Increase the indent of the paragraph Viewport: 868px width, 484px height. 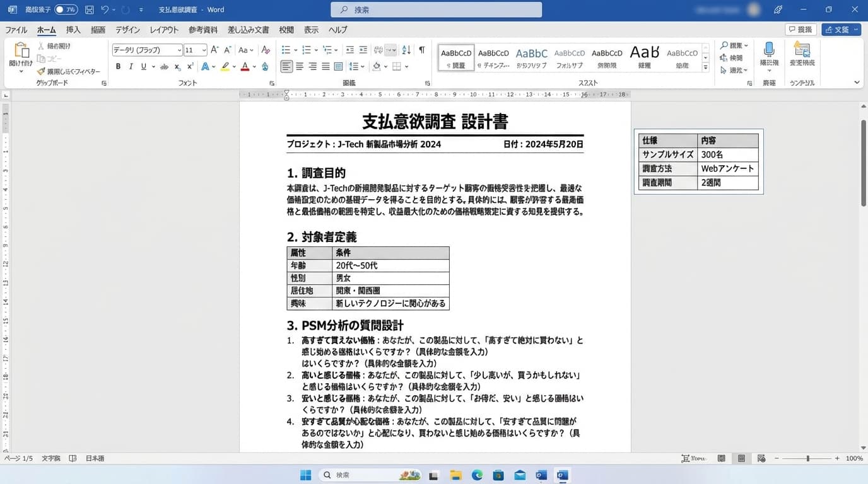click(x=362, y=49)
